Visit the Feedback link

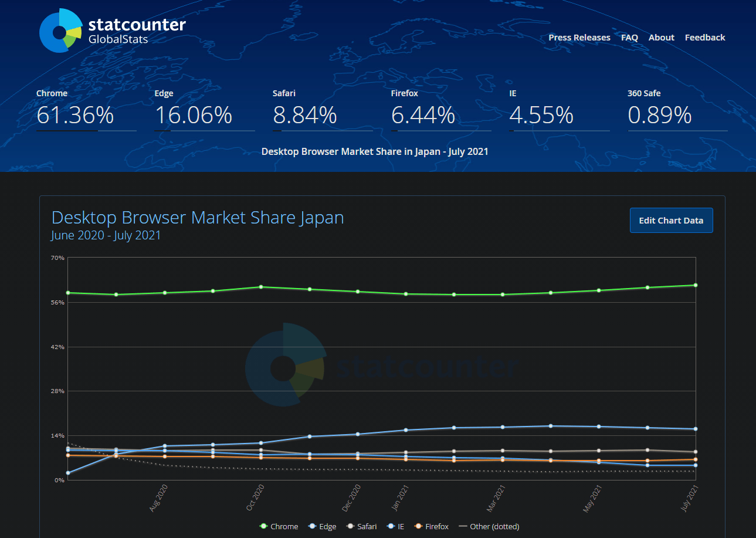tap(705, 38)
